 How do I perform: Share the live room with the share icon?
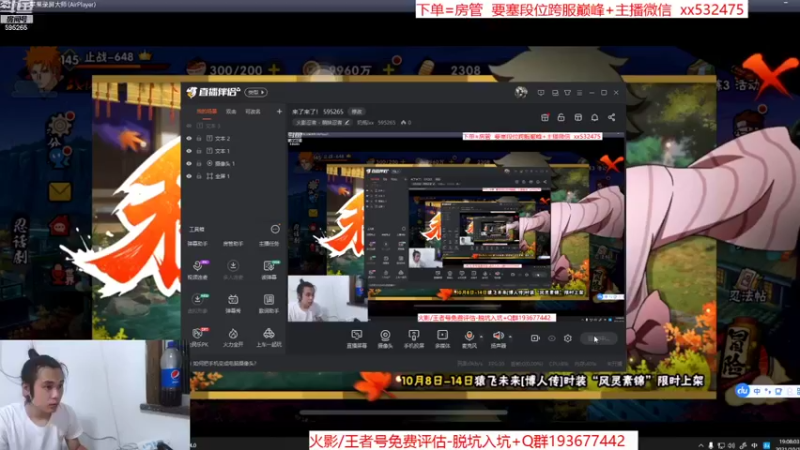pos(611,117)
